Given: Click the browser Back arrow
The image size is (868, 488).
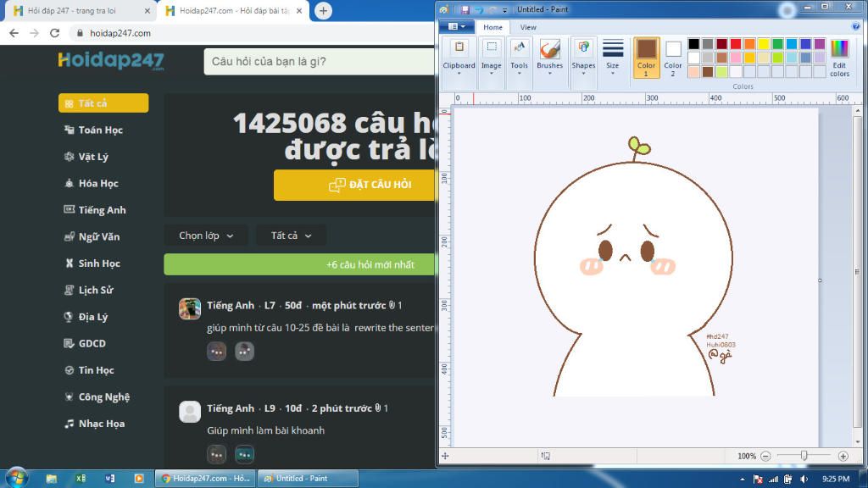Looking at the screenshot, I should coord(14,33).
